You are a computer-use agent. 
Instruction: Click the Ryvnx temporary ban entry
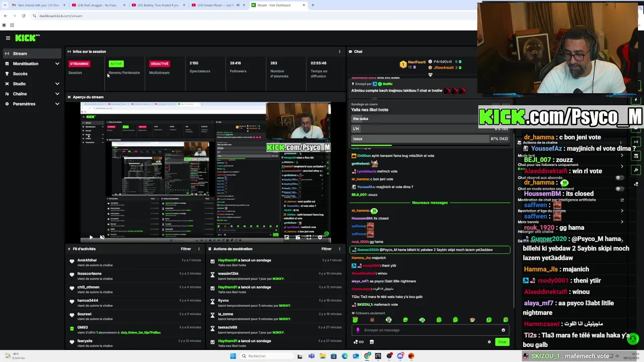pos(276,303)
